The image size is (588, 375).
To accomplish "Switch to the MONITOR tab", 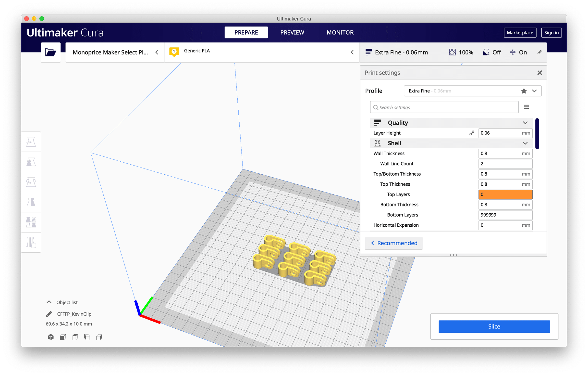I will pyautogui.click(x=340, y=32).
